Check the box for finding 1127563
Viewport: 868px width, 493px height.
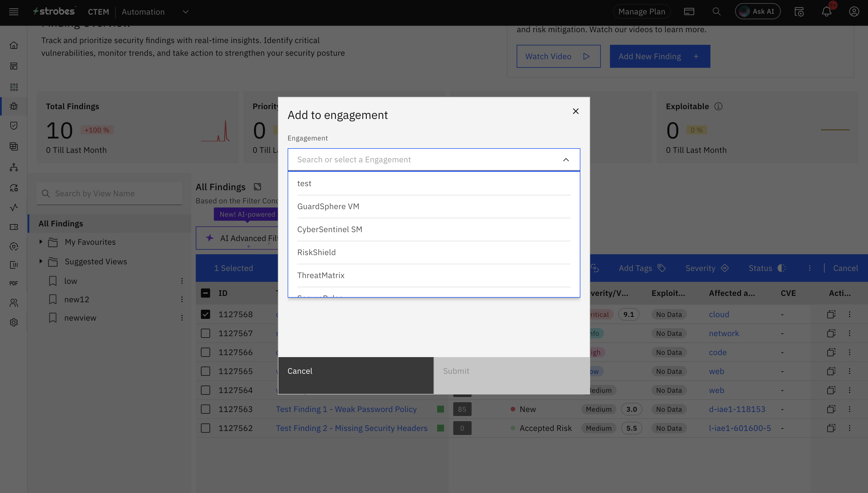pos(205,409)
